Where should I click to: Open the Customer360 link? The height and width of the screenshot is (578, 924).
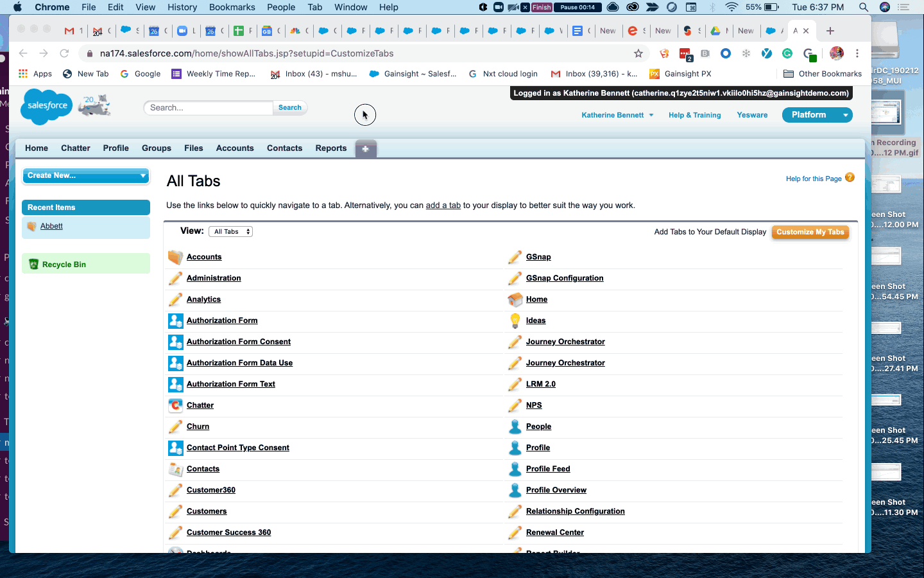[211, 490]
